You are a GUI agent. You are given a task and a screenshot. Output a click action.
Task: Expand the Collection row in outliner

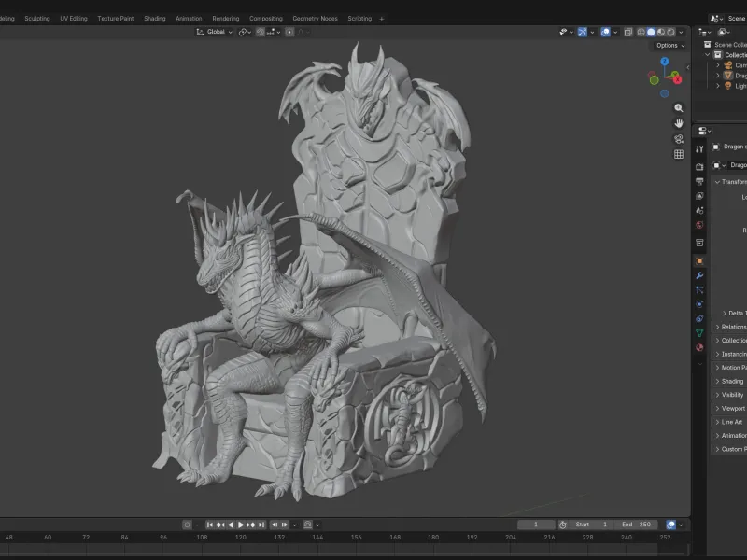point(708,55)
